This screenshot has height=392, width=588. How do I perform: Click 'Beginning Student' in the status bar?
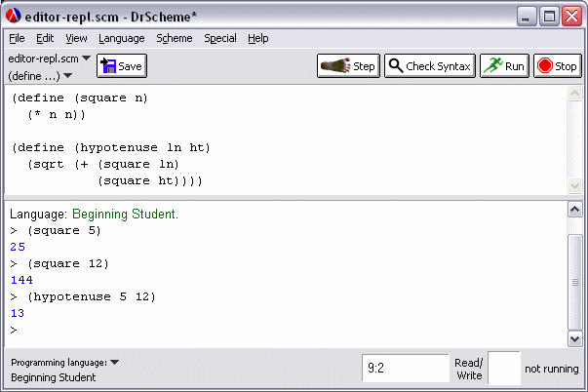tap(54, 377)
